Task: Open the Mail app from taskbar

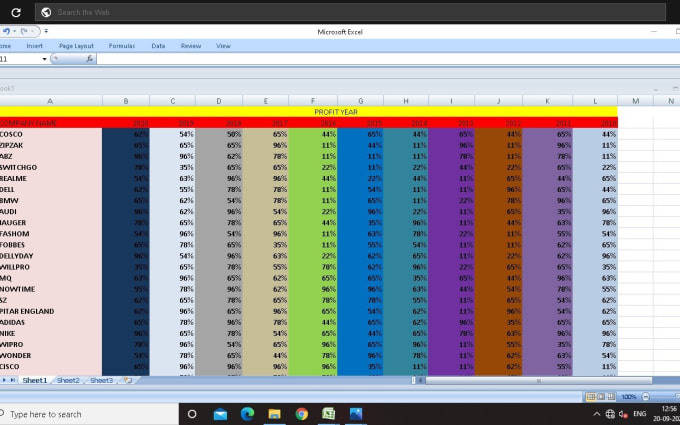Action: (220, 414)
